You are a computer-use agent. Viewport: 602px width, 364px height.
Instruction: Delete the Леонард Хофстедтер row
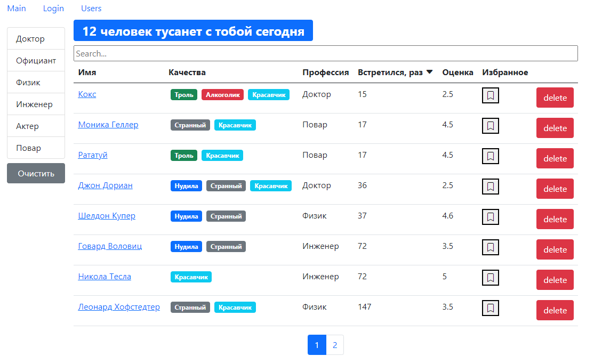coord(555,310)
